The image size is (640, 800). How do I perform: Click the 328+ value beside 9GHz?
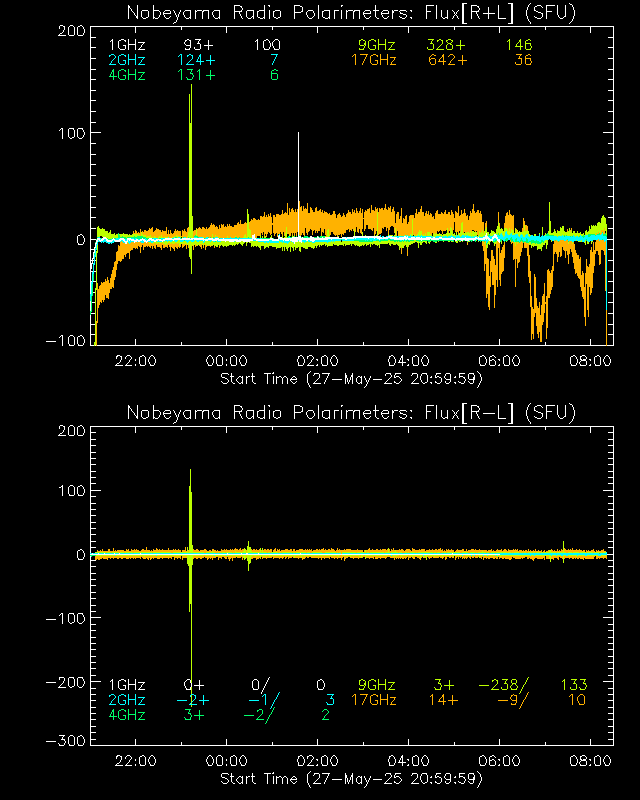(446, 45)
